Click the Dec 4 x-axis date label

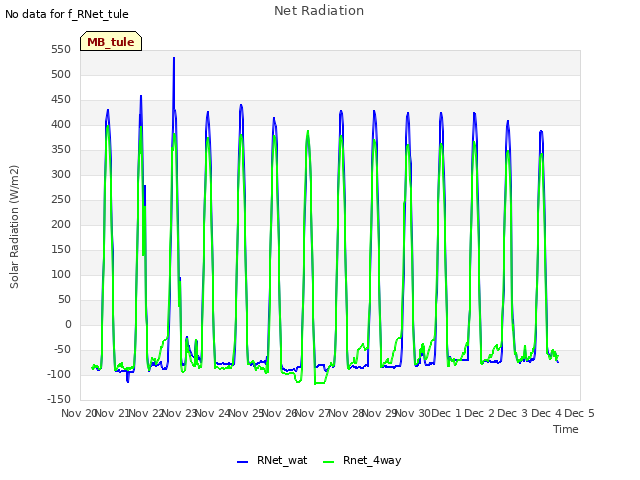coord(547,413)
